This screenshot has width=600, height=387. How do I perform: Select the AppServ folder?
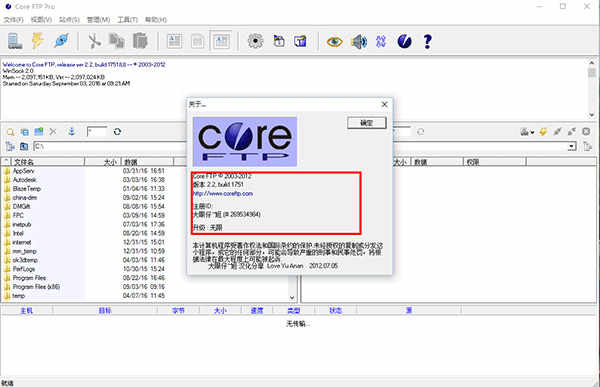point(23,171)
